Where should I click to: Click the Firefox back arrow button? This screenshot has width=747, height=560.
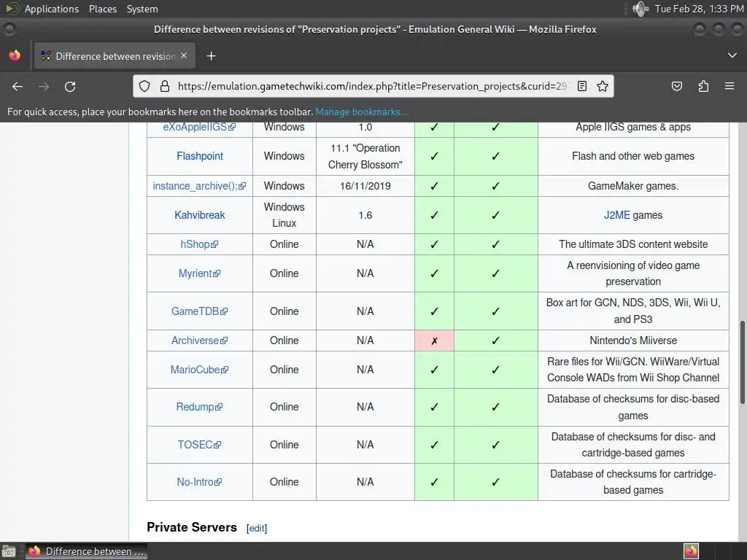[x=18, y=86]
